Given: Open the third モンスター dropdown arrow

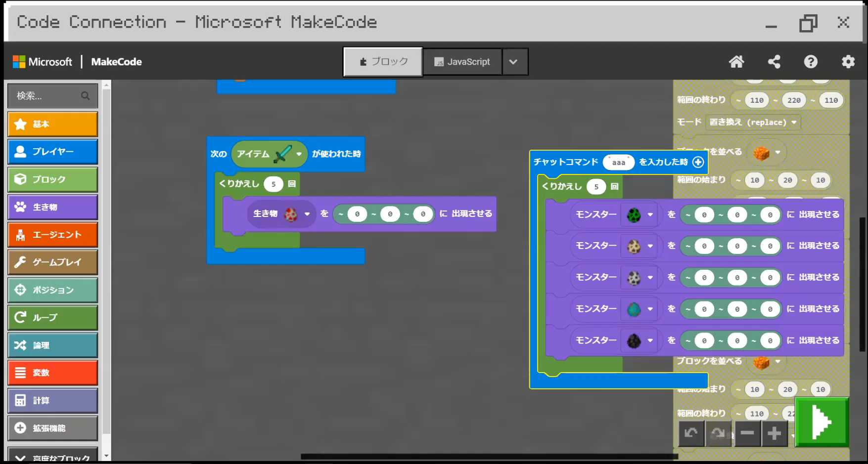Looking at the screenshot, I should pyautogui.click(x=650, y=278).
